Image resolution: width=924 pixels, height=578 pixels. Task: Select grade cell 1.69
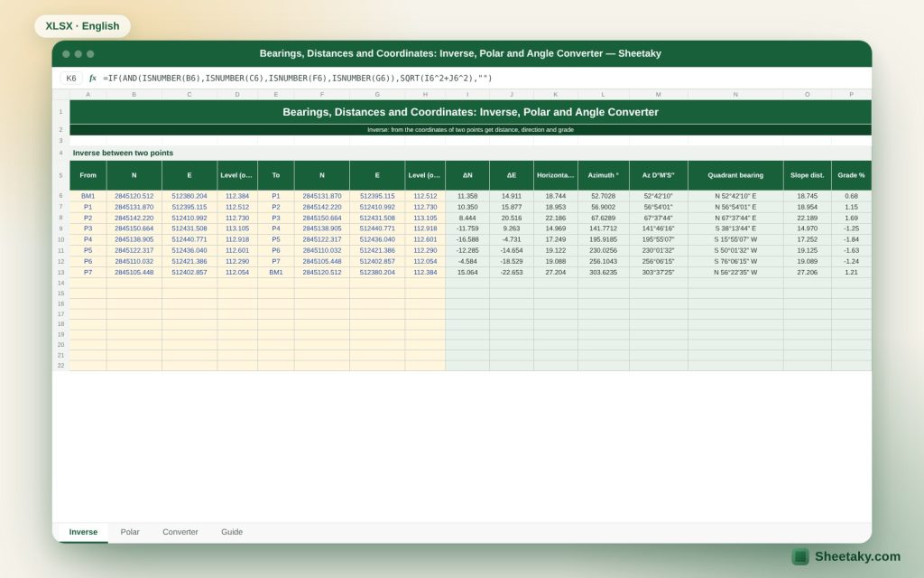[x=851, y=218]
